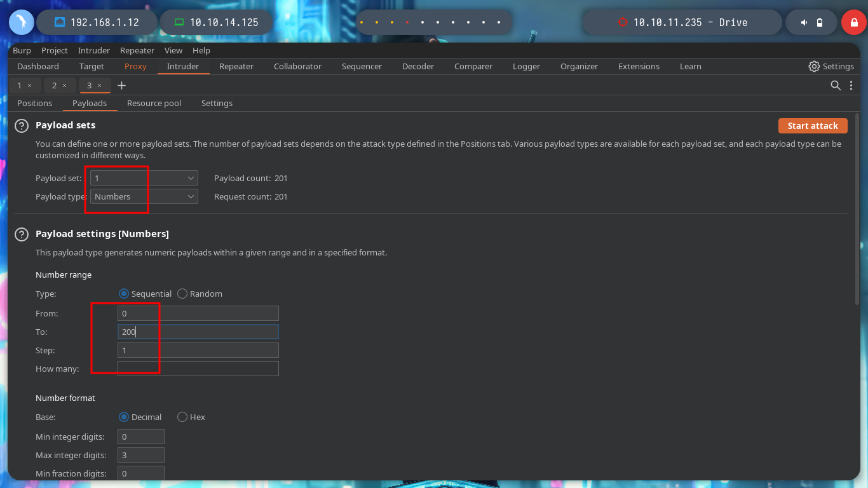Select Intruder attack tab 2
The width and height of the screenshot is (868, 488).
(x=54, y=85)
